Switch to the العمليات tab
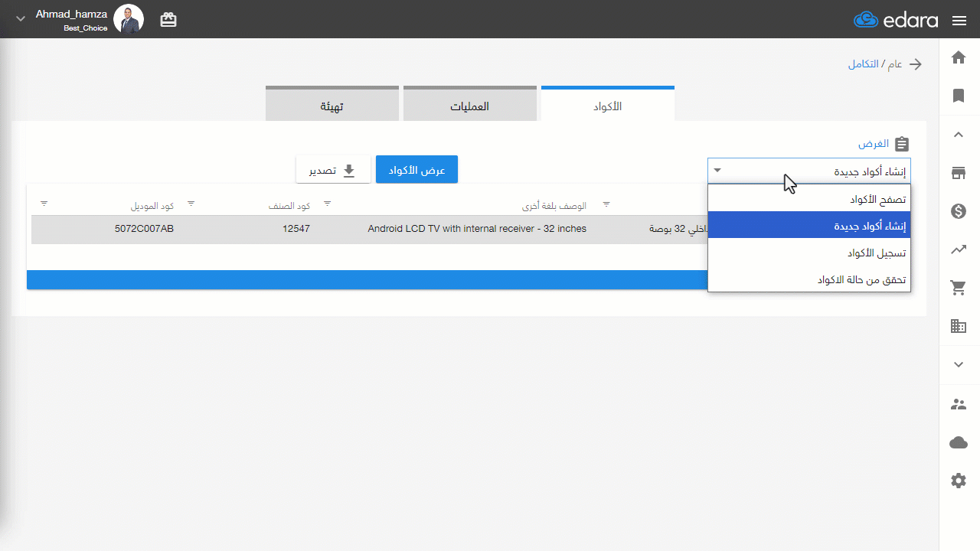The width and height of the screenshot is (980, 551). tap(470, 104)
